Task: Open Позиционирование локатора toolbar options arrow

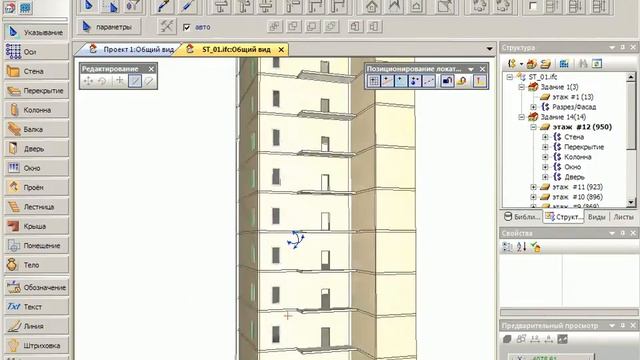Action: pyautogui.click(x=471, y=69)
